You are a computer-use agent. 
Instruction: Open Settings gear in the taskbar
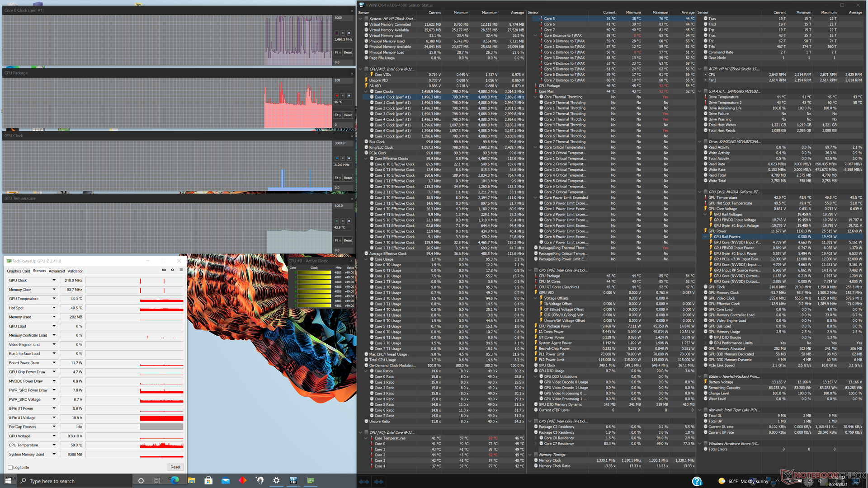(276, 481)
